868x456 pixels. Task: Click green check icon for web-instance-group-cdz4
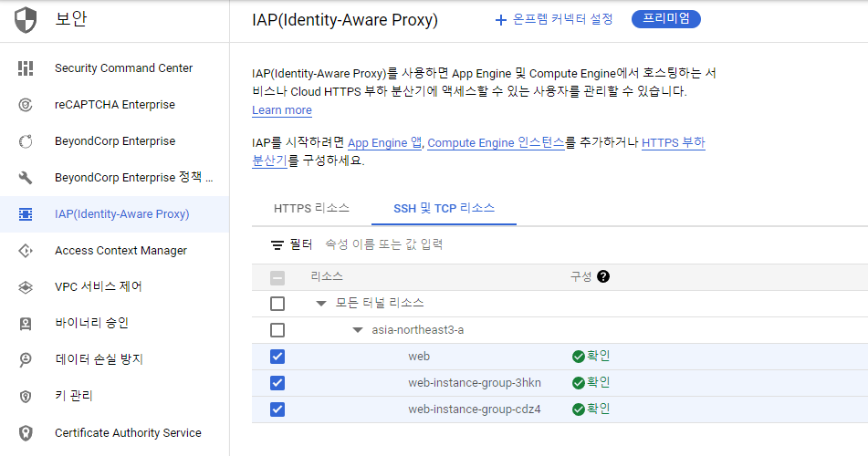pyautogui.click(x=579, y=409)
